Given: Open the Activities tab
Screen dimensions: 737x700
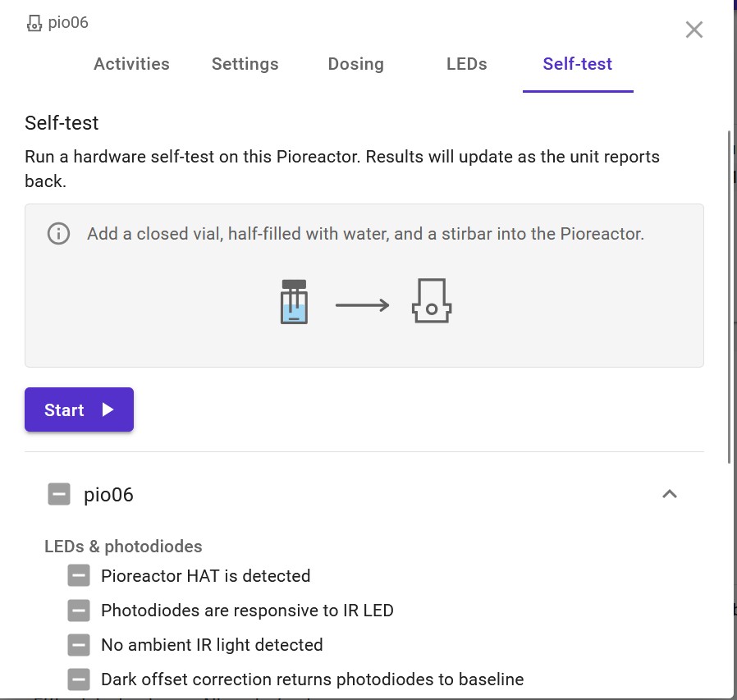Looking at the screenshot, I should coord(131,64).
